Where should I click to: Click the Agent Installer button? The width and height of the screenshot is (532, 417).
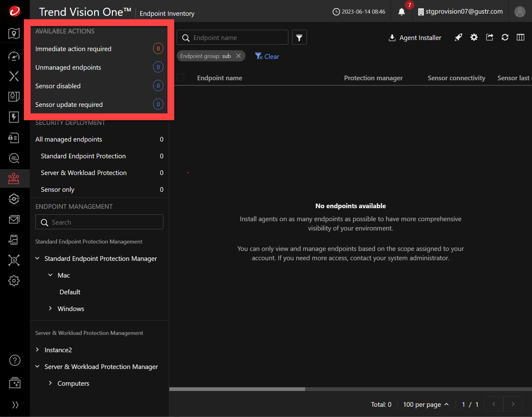(x=415, y=38)
